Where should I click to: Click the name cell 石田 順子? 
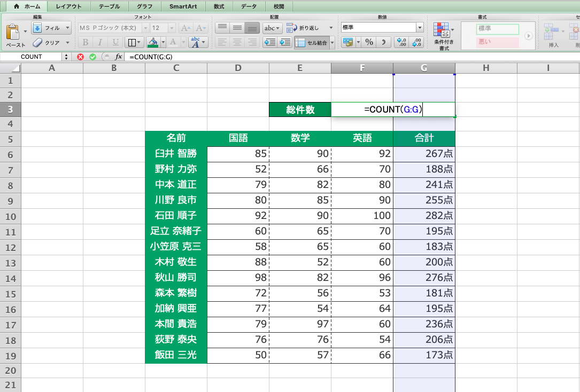point(176,216)
